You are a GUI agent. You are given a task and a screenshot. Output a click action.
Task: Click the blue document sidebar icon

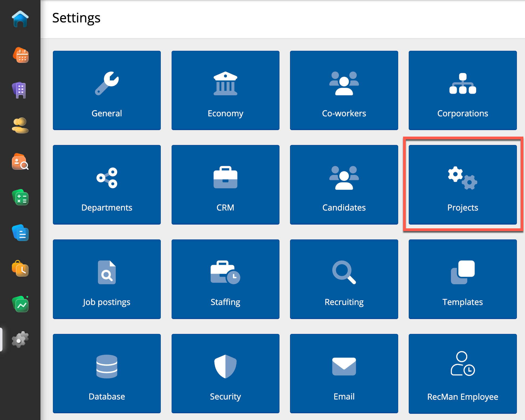(x=20, y=233)
